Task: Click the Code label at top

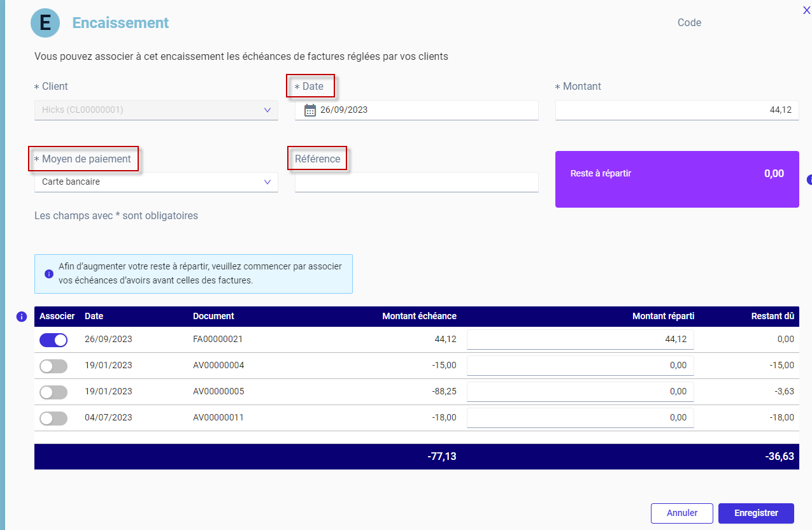Action: [689, 22]
